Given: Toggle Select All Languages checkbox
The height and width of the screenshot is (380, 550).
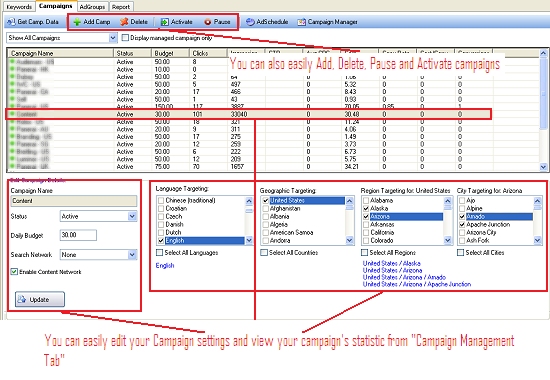Looking at the screenshot, I should click(160, 252).
